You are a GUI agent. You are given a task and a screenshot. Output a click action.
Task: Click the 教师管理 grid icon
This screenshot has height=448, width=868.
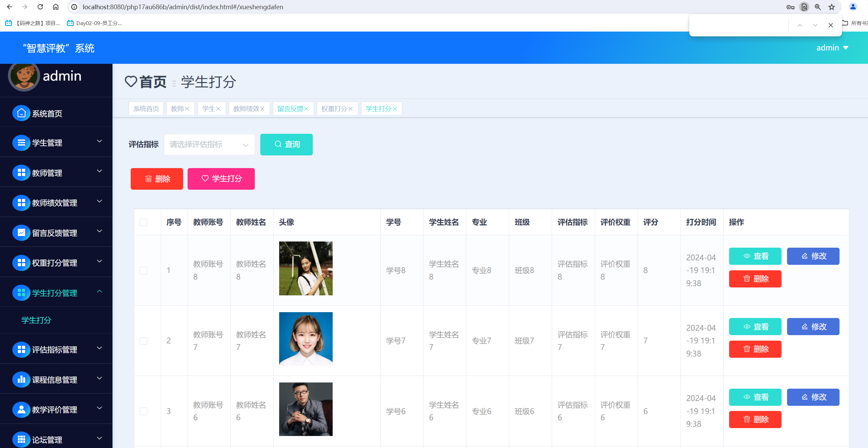click(21, 173)
